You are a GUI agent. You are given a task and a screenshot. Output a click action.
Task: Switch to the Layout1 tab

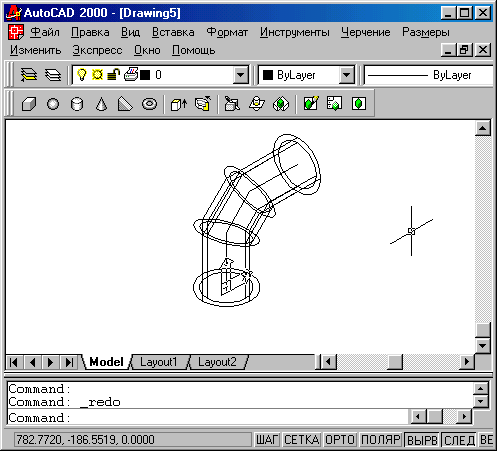point(158,362)
